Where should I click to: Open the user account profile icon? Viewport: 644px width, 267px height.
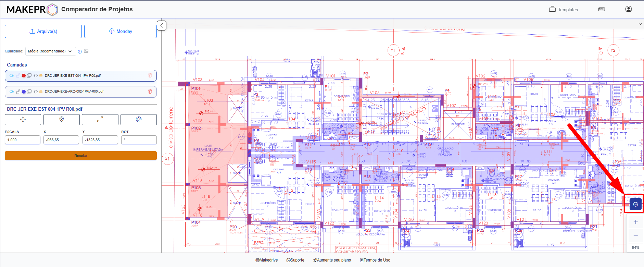[x=629, y=9]
